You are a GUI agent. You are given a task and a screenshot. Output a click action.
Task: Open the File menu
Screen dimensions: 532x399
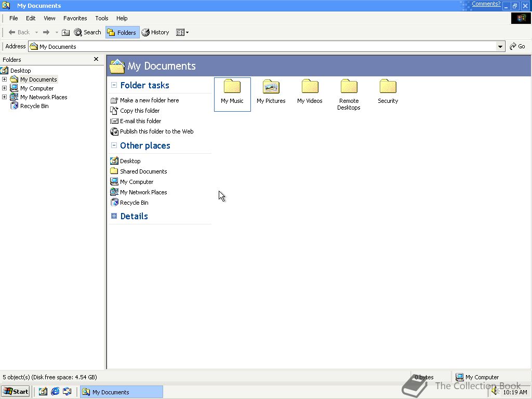coord(14,18)
